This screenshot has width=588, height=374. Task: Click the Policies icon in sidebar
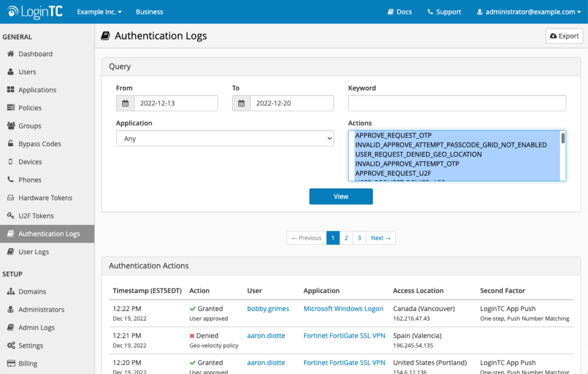10,107
